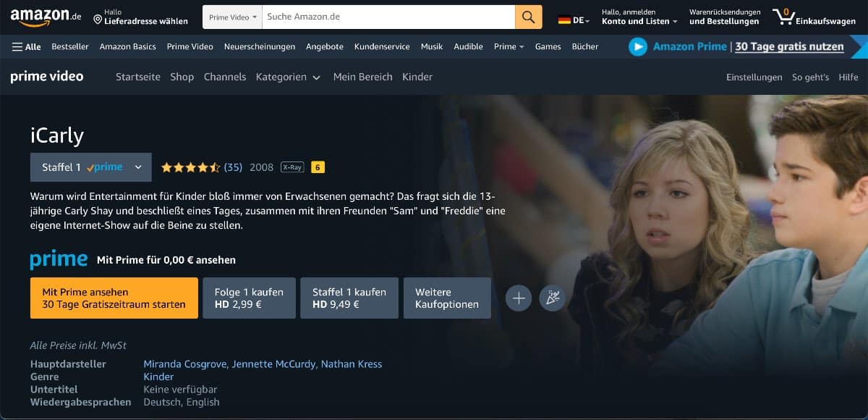Open Bücher nav item

tap(585, 46)
